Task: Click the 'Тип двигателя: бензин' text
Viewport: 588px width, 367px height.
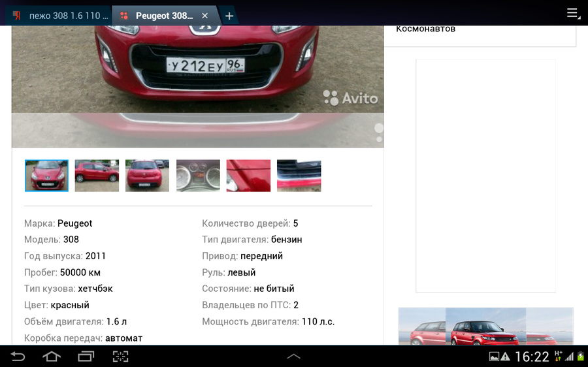Action: pos(252,240)
